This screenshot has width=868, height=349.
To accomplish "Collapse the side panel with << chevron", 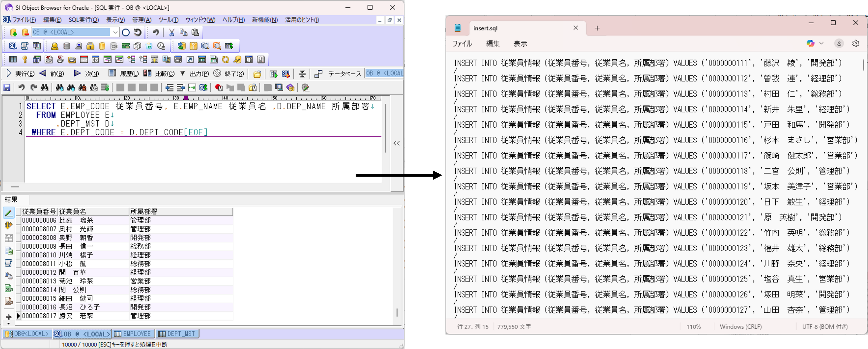I will pyautogui.click(x=397, y=143).
